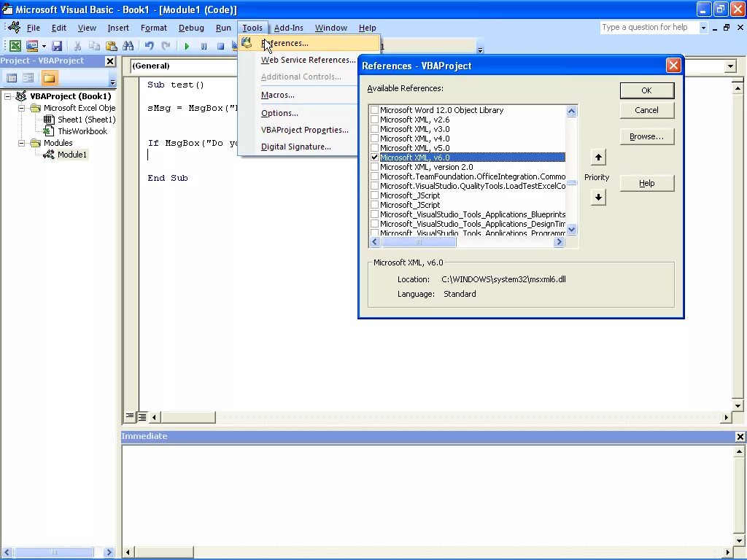The height and width of the screenshot is (560, 747).
Task: Select Macros... from Tools menu
Action: click(x=278, y=96)
